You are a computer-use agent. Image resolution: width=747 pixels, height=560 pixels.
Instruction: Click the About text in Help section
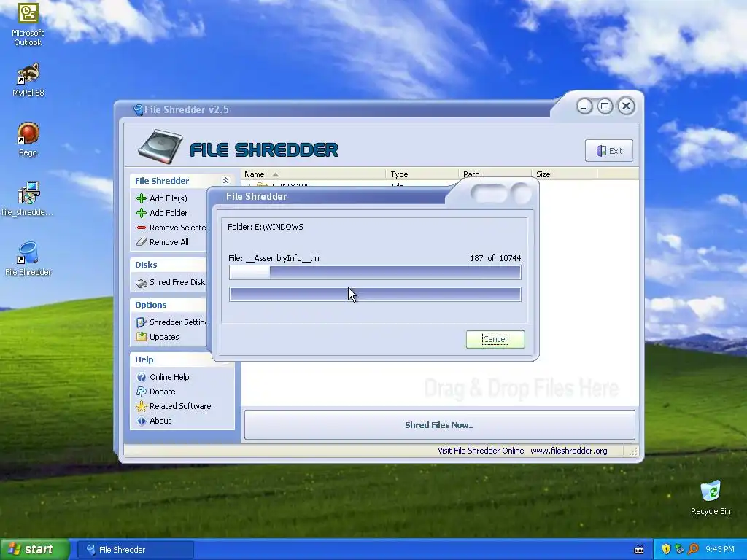click(x=160, y=421)
